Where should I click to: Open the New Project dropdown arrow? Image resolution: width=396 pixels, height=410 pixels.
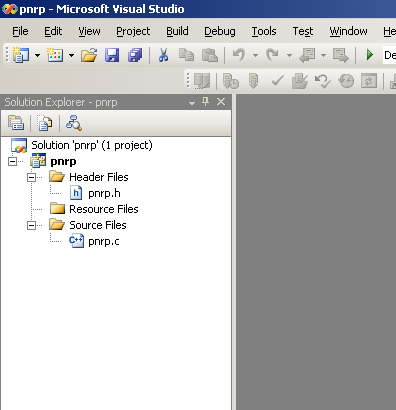(x=37, y=55)
